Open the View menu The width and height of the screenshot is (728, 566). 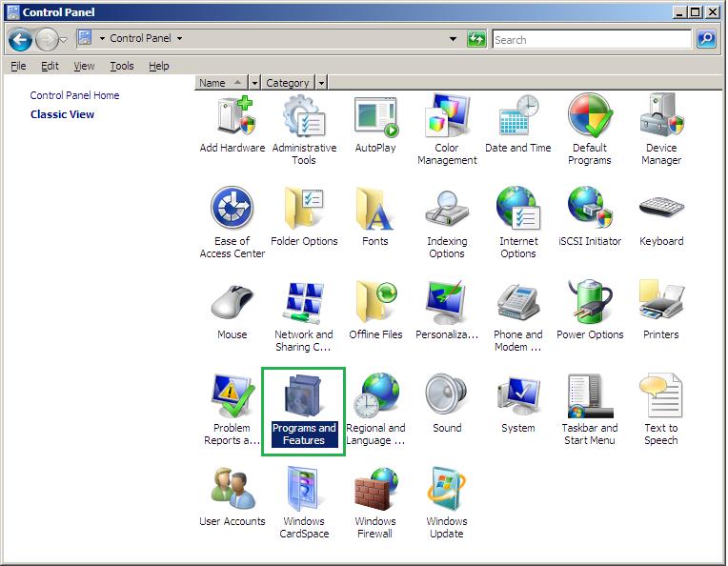tap(84, 66)
